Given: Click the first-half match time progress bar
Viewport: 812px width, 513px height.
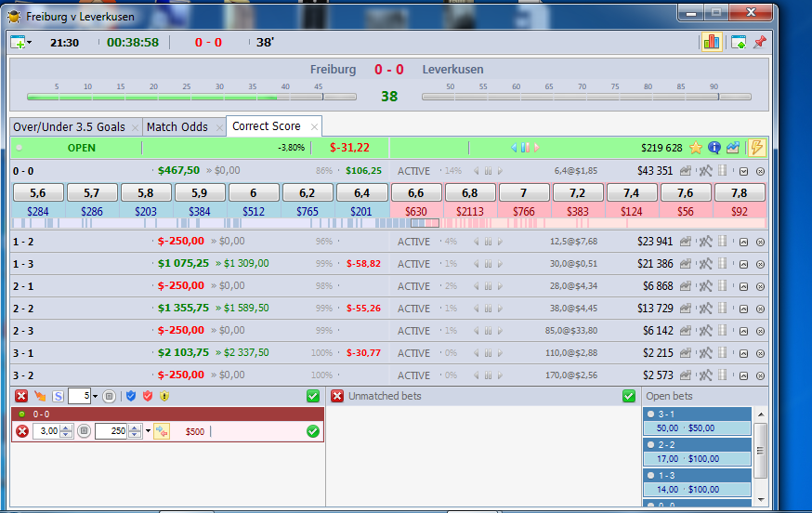Looking at the screenshot, I should 191,97.
